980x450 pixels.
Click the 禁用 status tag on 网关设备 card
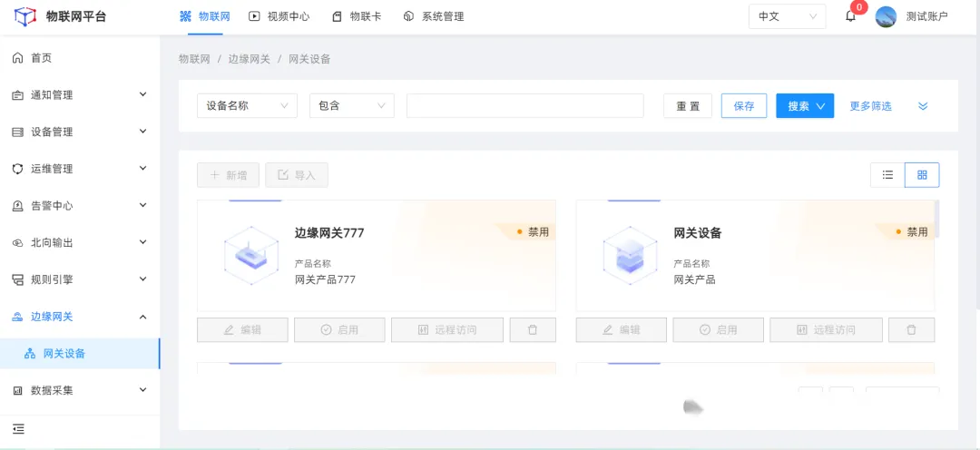click(x=911, y=232)
